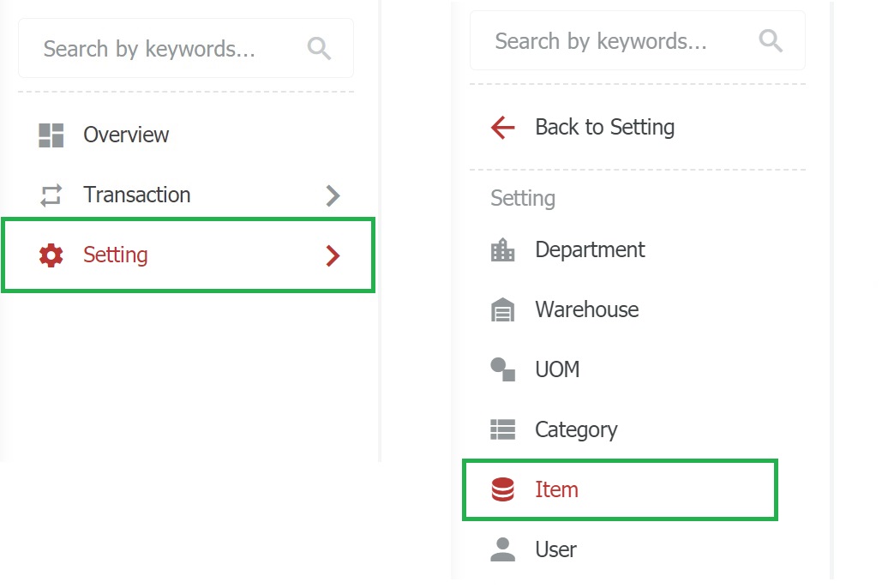
Task: Click the left sidebar search field
Action: [x=163, y=49]
